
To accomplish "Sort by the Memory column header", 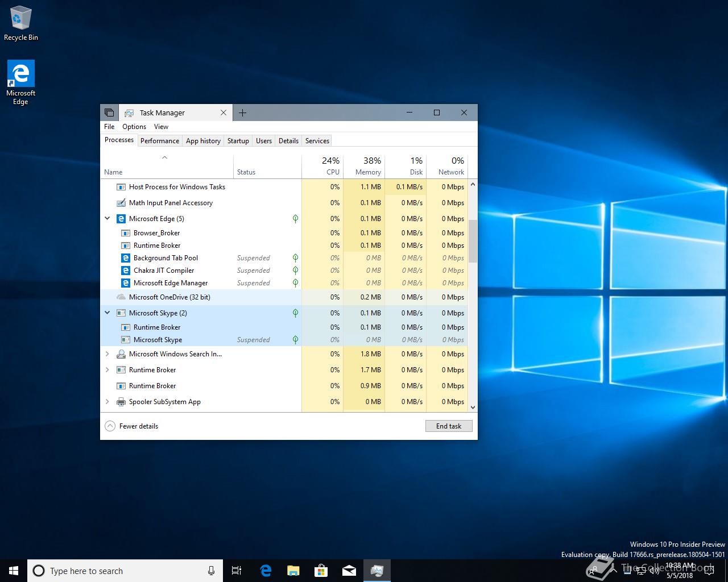I will tap(364, 166).
